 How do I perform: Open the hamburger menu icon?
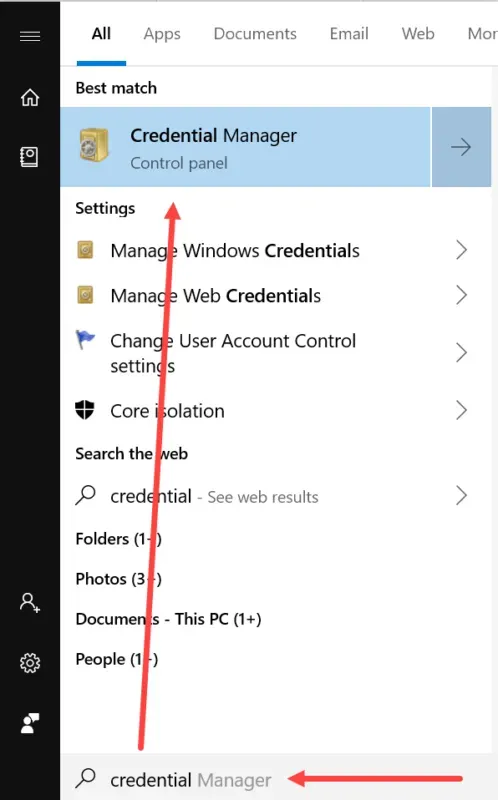(x=30, y=36)
